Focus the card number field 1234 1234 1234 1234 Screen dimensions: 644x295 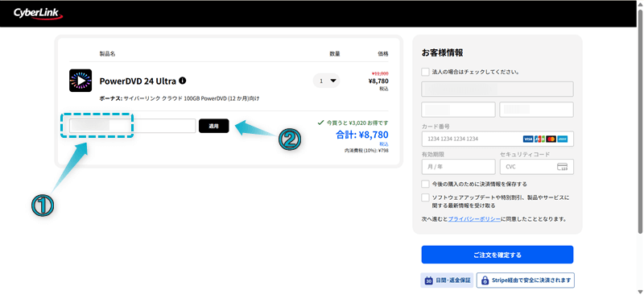[x=497, y=139]
